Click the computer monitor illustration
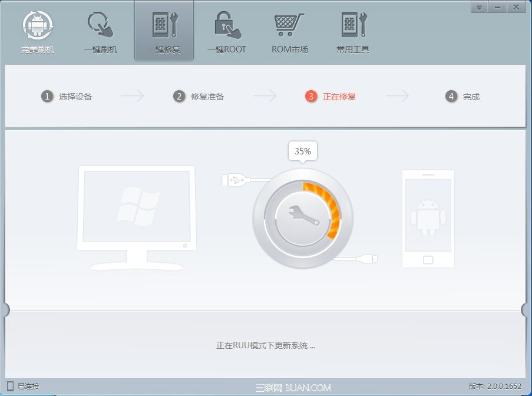Viewport: 532px width, 396px height. click(137, 218)
